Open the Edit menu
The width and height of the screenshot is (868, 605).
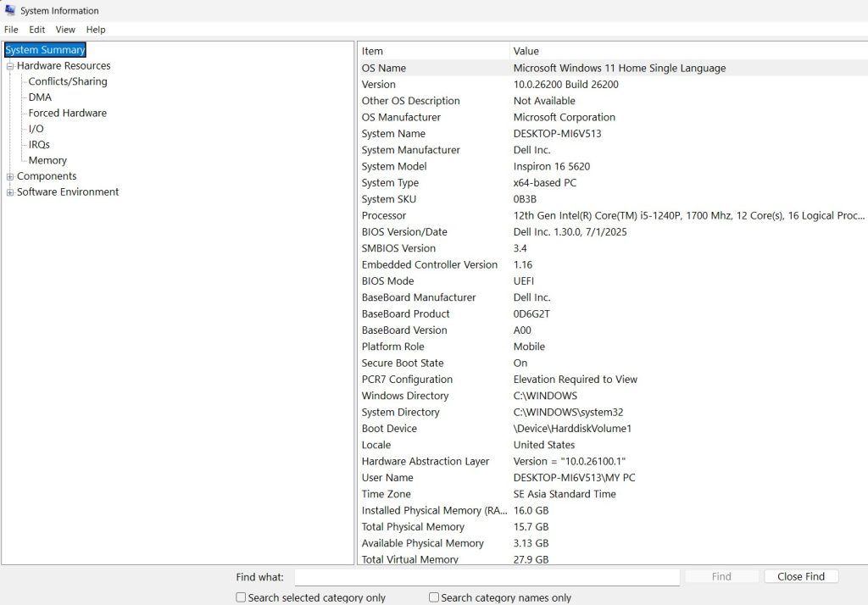[37, 30]
